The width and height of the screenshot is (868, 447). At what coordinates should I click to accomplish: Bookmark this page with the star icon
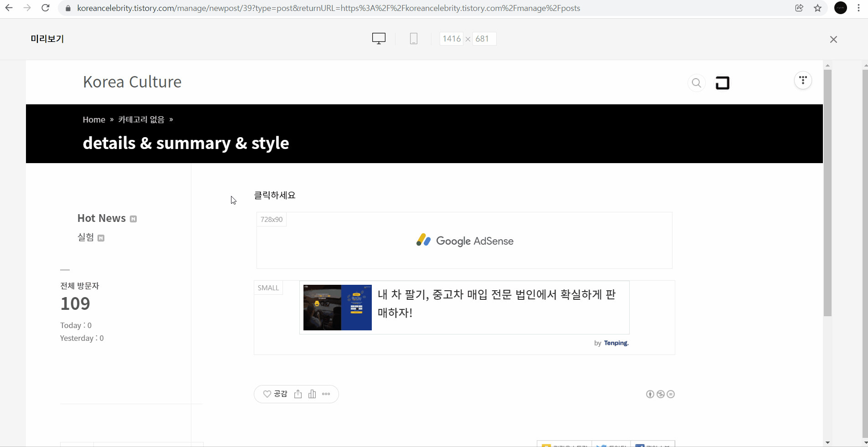coord(818,8)
